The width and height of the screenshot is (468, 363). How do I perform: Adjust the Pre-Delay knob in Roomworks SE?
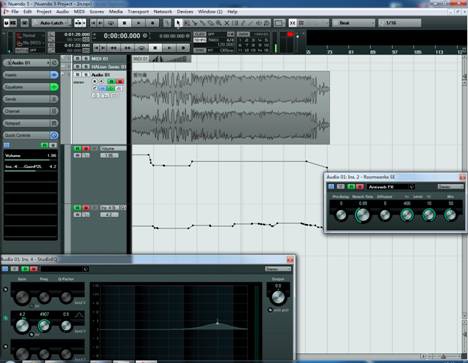click(x=341, y=215)
